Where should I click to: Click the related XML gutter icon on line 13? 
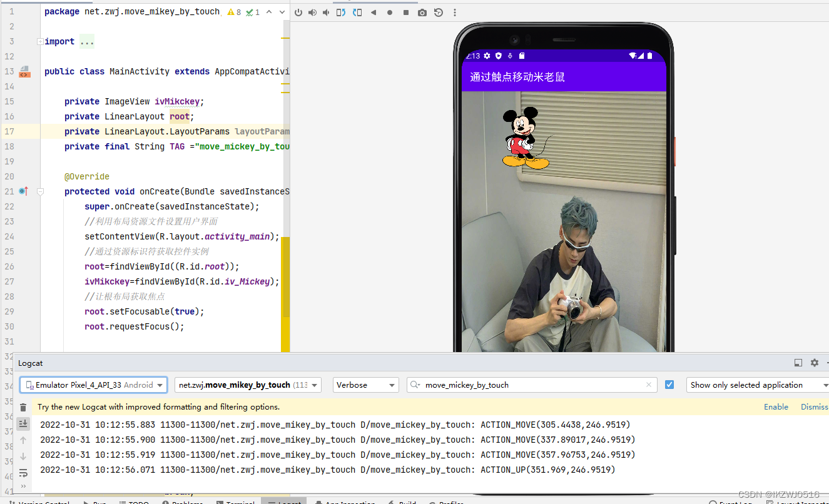coord(24,71)
